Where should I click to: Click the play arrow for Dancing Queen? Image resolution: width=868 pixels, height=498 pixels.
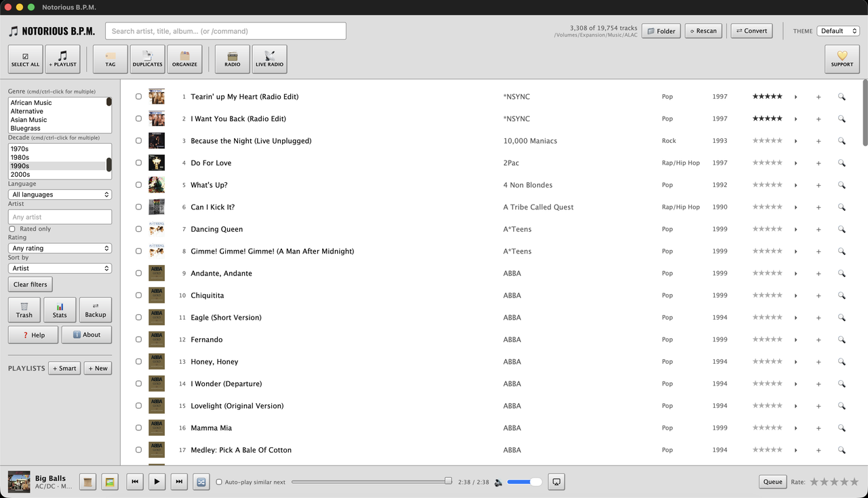(795, 229)
